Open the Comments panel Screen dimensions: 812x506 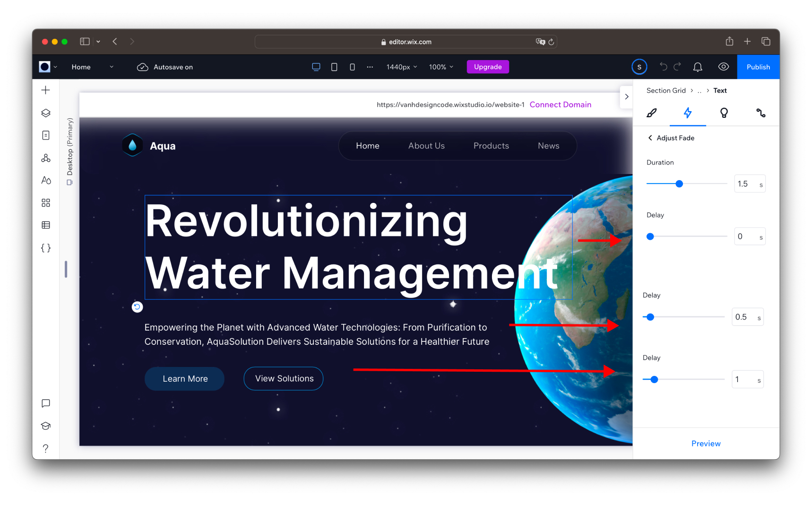point(46,403)
